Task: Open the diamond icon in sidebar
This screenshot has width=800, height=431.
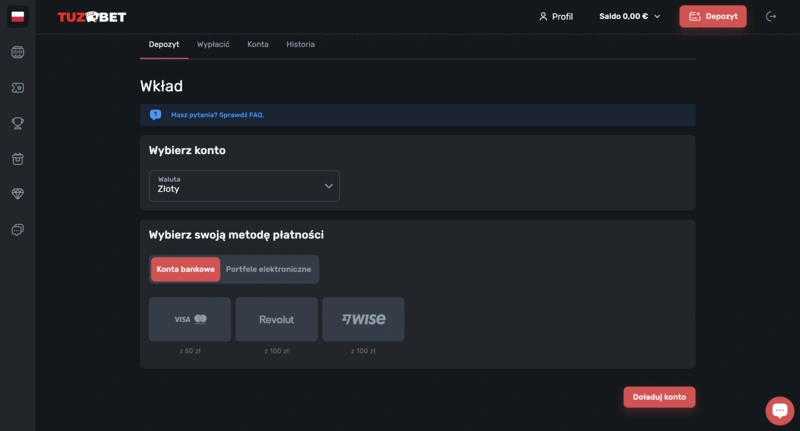Action: click(17, 194)
